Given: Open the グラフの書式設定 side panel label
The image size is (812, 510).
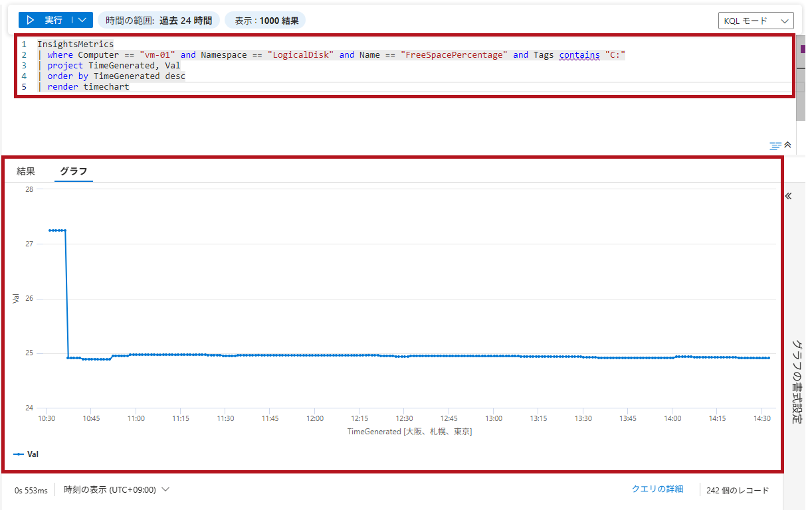Looking at the screenshot, I should [797, 382].
